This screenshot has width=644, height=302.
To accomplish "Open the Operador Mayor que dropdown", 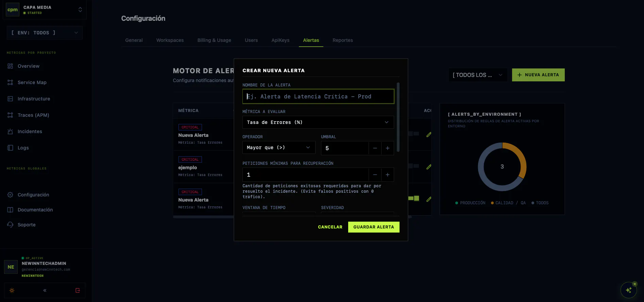I will point(279,147).
